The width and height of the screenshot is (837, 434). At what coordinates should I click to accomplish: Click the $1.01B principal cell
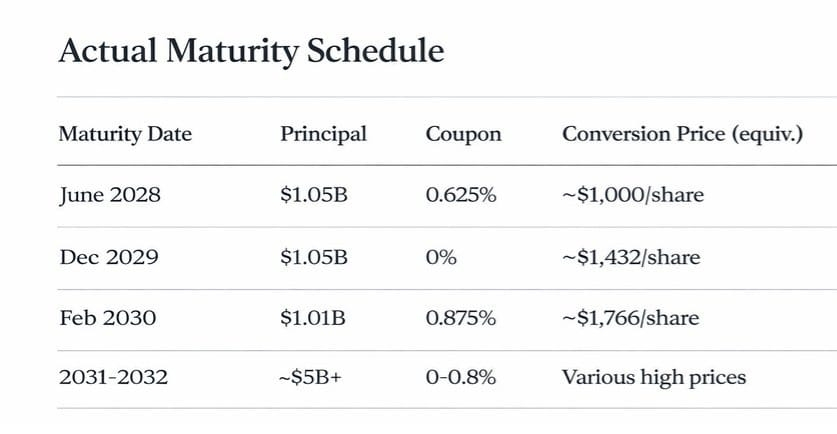click(313, 319)
